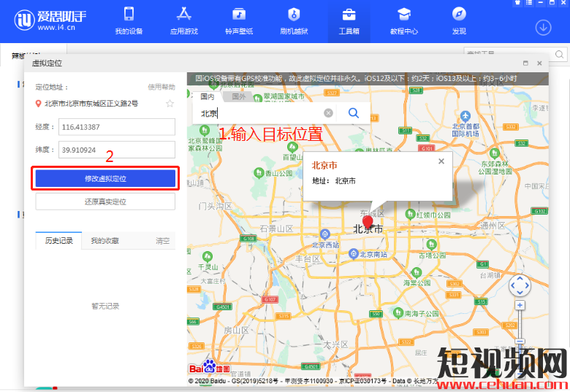Image resolution: width=570 pixels, height=392 pixels.
Task: Click the 石景山区 label on map
Action: click(276, 228)
